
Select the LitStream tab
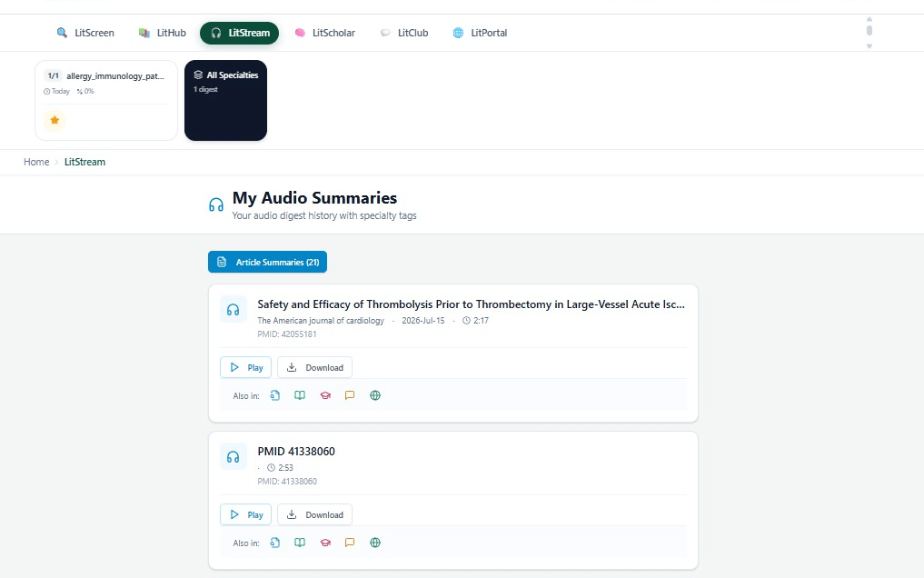point(239,33)
